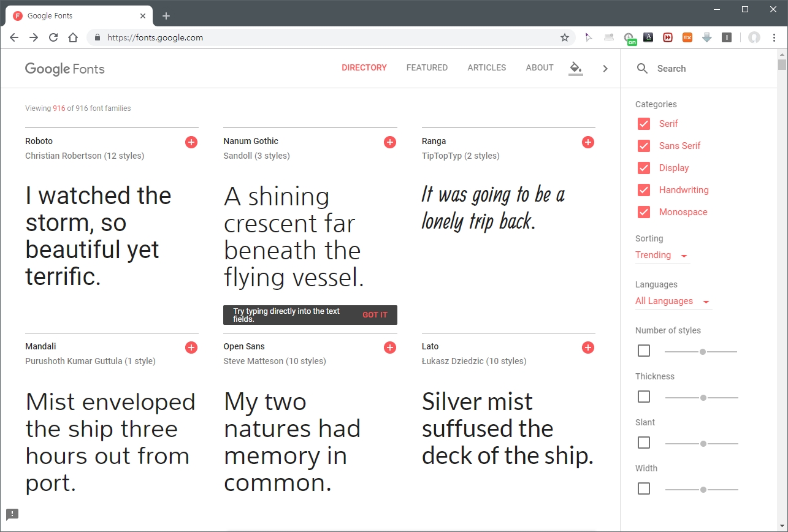This screenshot has width=788, height=532.
Task: Uncheck the Serif category
Action: pos(644,124)
